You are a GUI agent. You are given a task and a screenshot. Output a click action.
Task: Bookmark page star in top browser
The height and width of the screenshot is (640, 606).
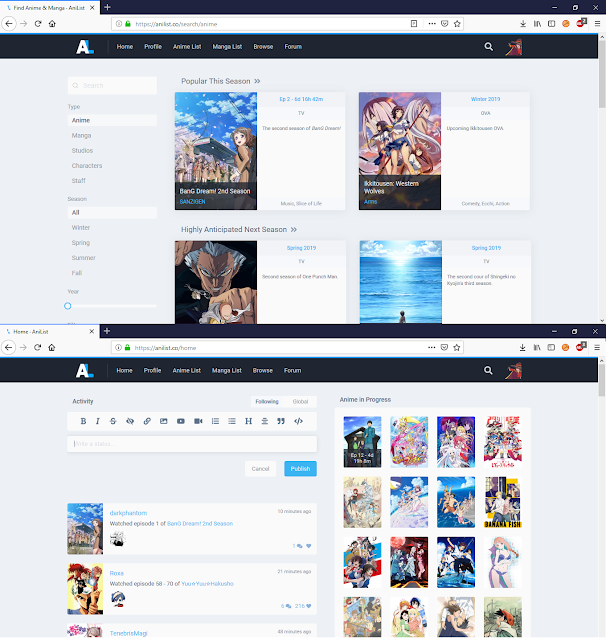[x=457, y=24]
